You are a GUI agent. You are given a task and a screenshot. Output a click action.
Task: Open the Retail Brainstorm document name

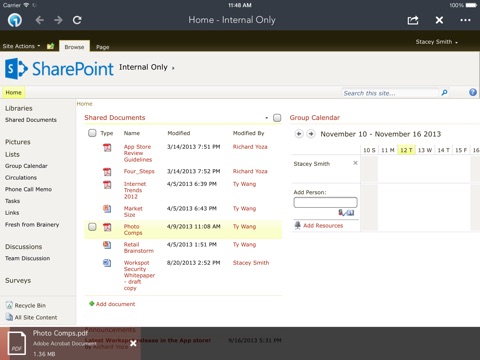tap(138, 248)
